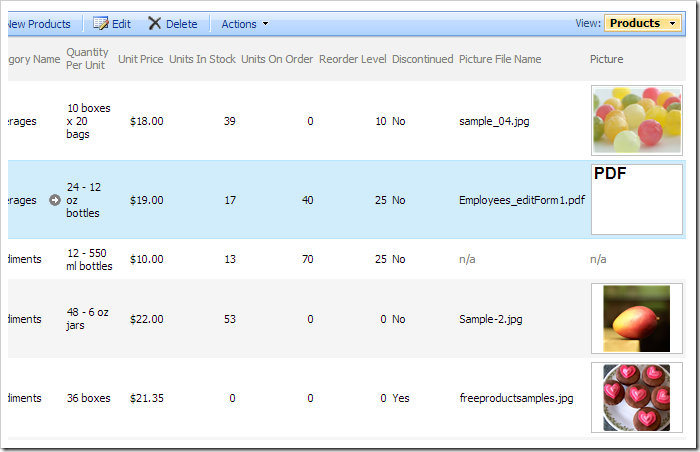The width and height of the screenshot is (700, 452).
Task: Sort by Quantity Per Unit column
Action: pos(87,59)
